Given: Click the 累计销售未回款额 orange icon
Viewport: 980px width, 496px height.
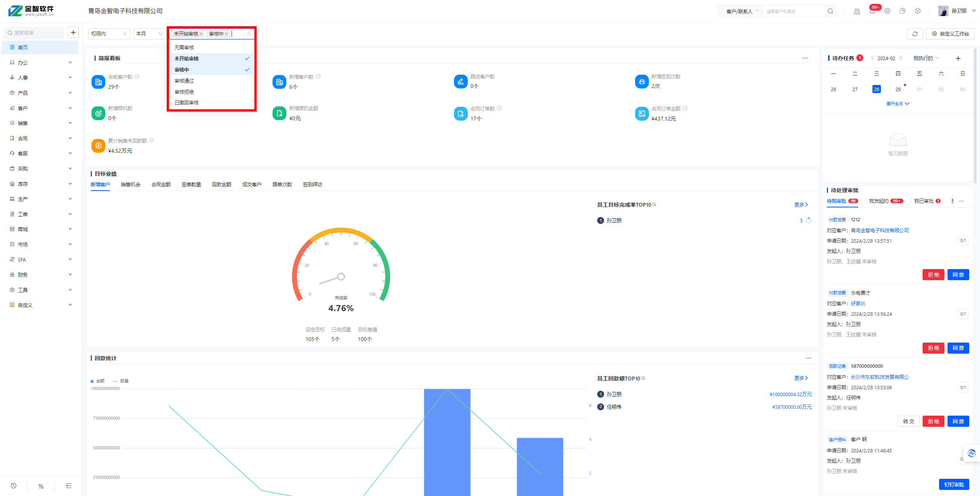Looking at the screenshot, I should tap(98, 145).
